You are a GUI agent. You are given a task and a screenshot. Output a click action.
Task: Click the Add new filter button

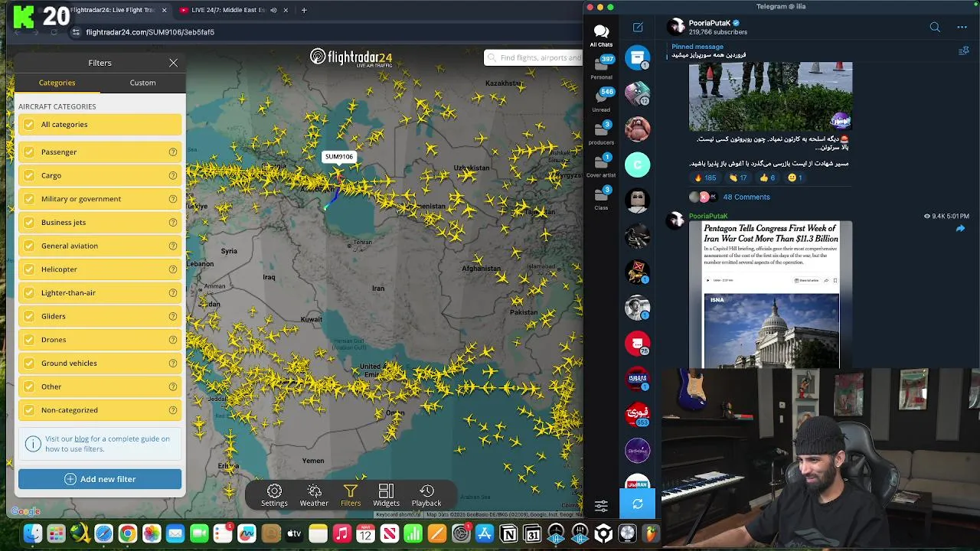pos(100,479)
